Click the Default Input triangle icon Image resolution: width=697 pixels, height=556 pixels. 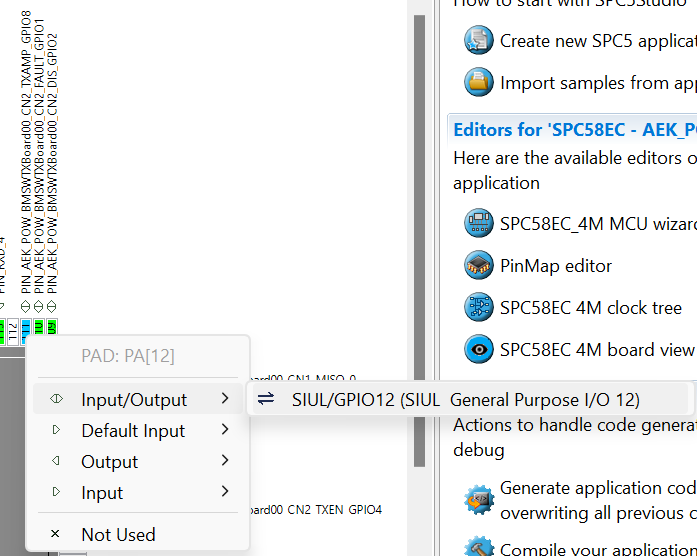point(56,430)
